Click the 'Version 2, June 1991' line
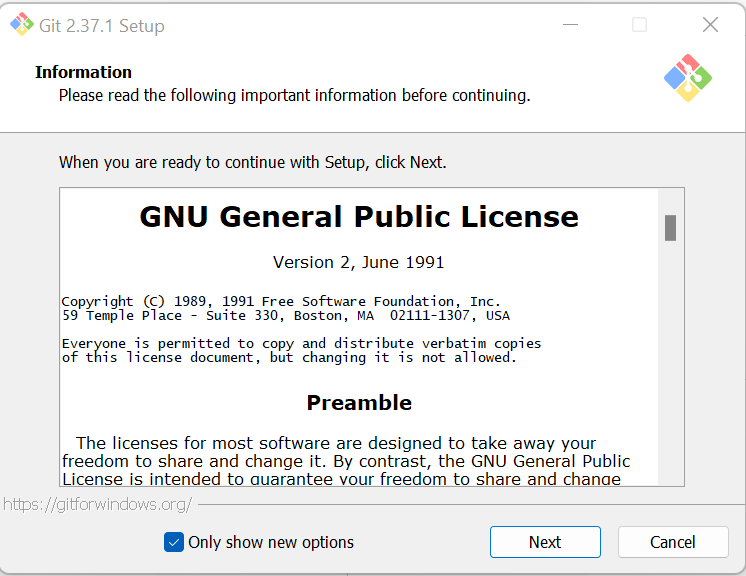746x576 pixels. click(x=358, y=262)
